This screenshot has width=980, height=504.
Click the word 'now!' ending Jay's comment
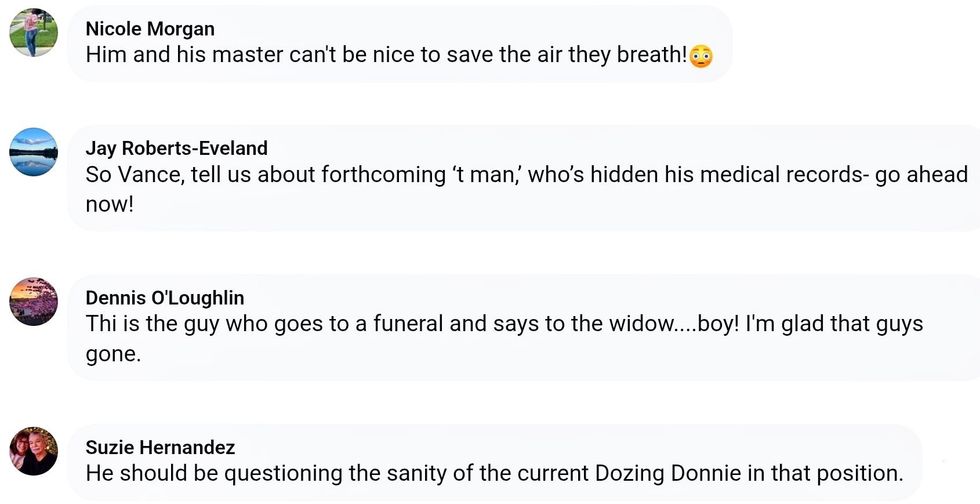click(109, 204)
